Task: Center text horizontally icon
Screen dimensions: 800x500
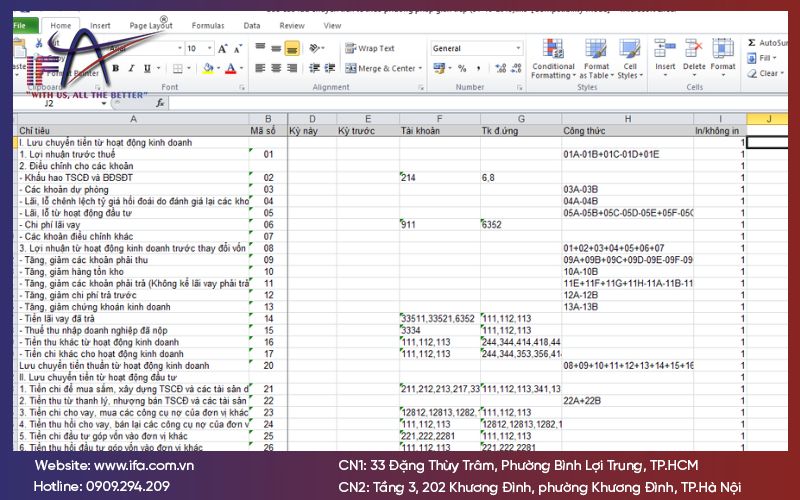Action: tap(276, 68)
